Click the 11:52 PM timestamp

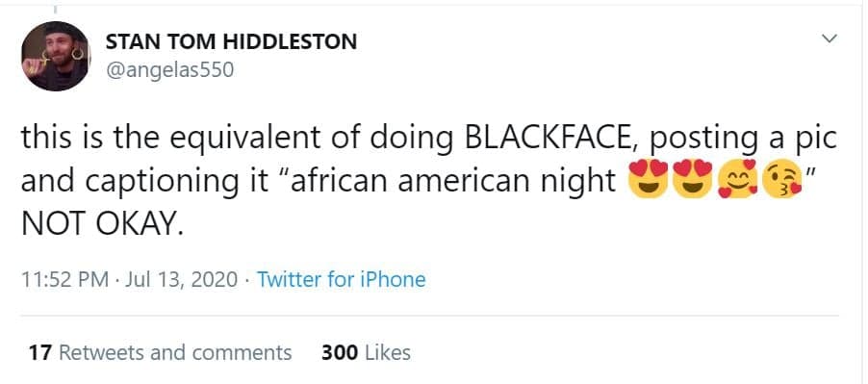[65, 279]
